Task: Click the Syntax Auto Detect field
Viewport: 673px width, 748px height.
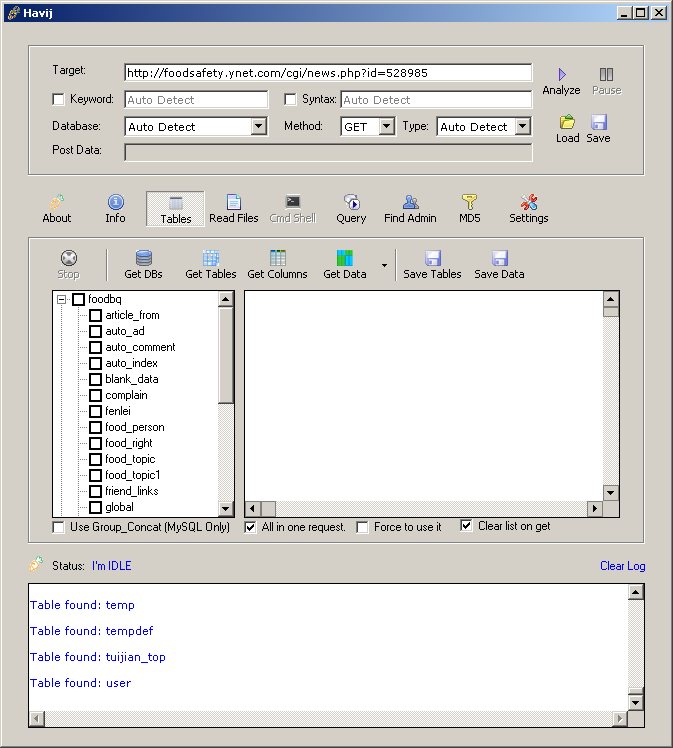Action: click(436, 100)
